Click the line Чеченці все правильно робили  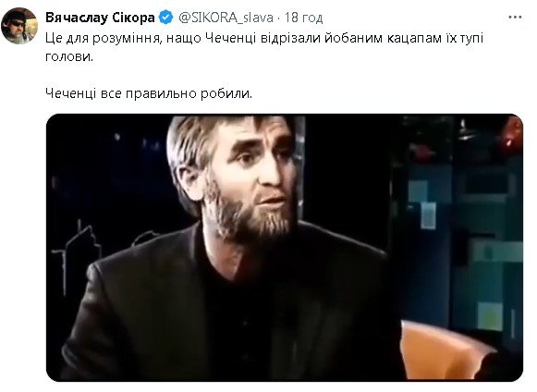pyautogui.click(x=149, y=93)
